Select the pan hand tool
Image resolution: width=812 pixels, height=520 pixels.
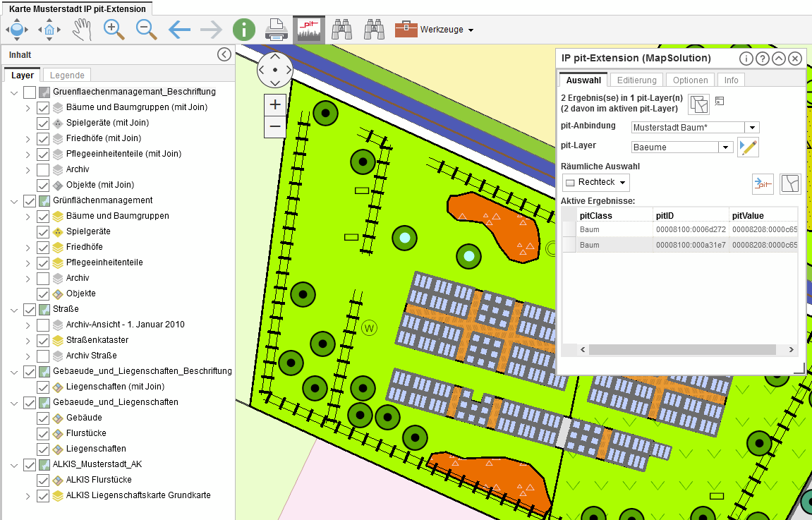coord(83,30)
